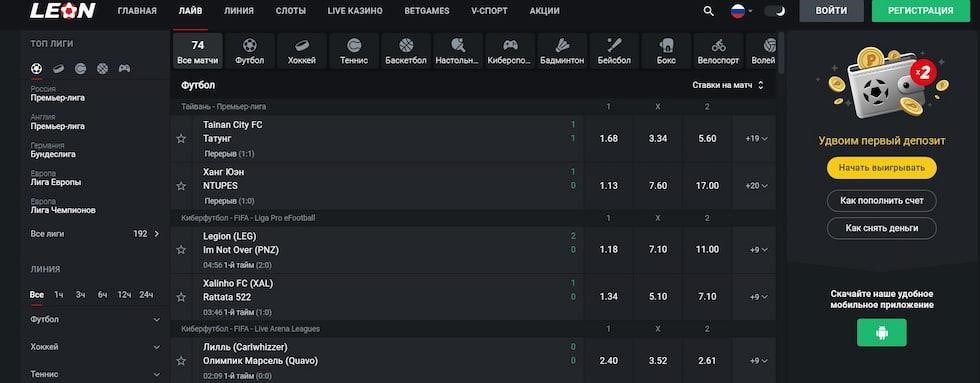Click the LEON logo
This screenshot has height=383, width=980.
62,10
